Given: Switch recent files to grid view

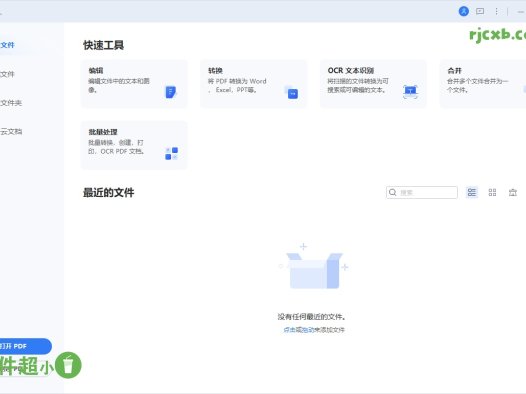Looking at the screenshot, I should (x=492, y=192).
